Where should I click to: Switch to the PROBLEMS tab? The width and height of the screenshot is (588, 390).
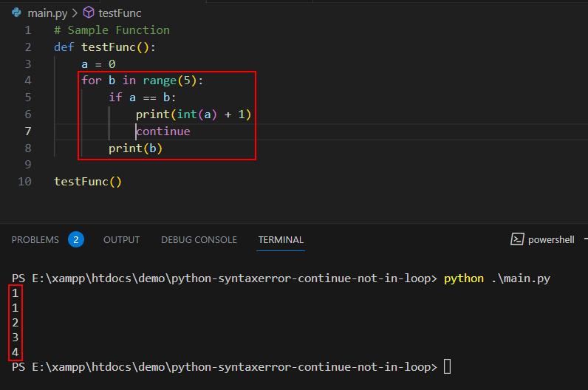pos(35,239)
